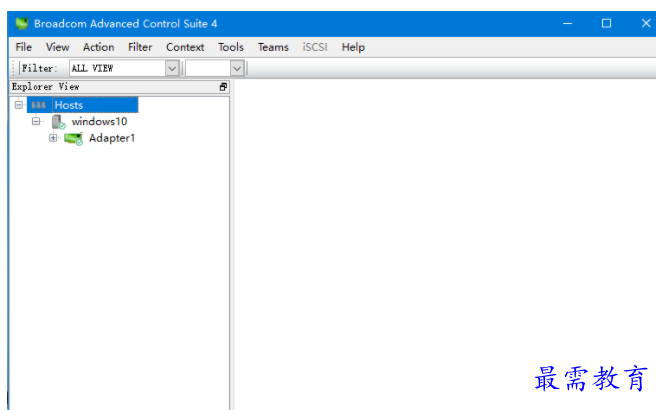
Task: Undock the Explorer View panel
Action: tap(223, 87)
